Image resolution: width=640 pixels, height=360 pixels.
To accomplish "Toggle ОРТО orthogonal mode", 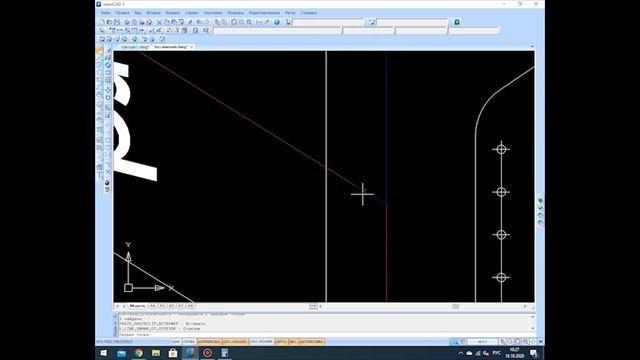I will 281,342.
